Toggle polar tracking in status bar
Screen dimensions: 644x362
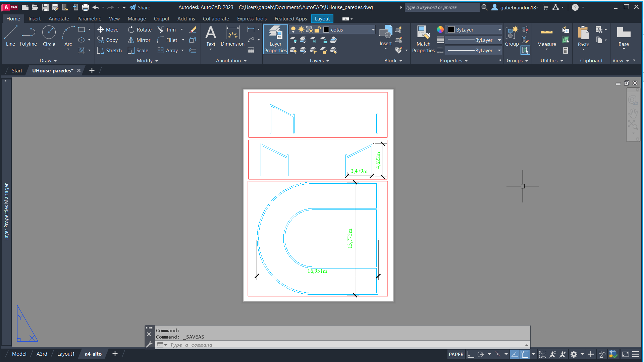coord(481,354)
